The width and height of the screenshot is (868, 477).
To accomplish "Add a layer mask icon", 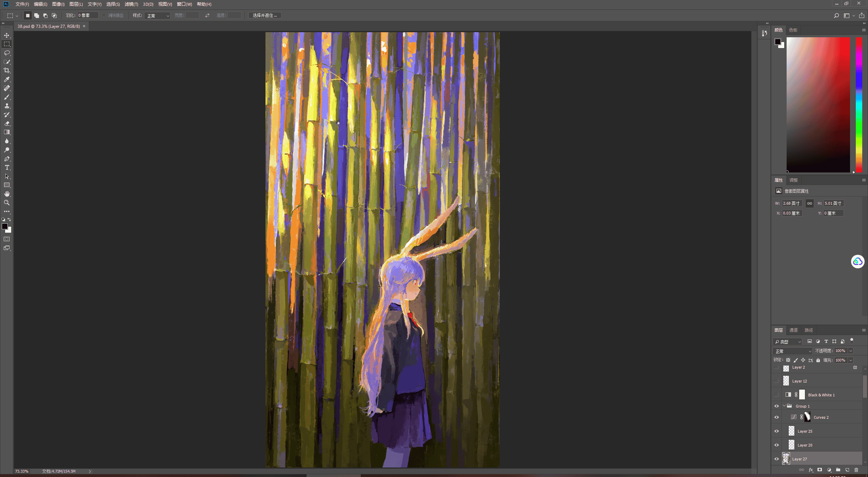I will 820,470.
